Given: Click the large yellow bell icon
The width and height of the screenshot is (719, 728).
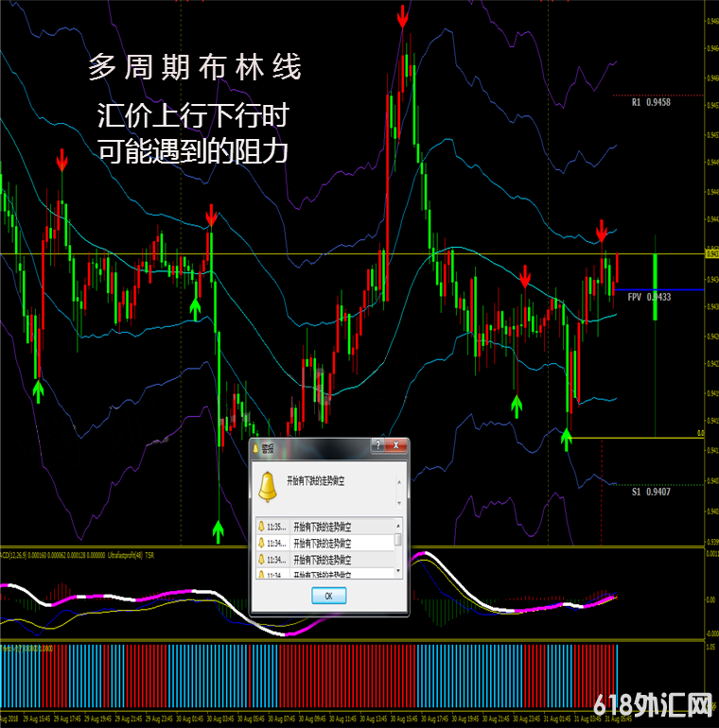Looking at the screenshot, I should click(x=269, y=486).
